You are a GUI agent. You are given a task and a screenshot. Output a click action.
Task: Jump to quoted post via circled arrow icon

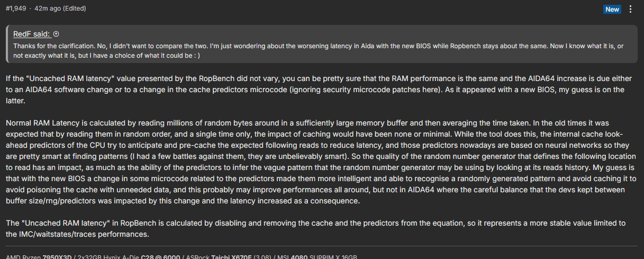coord(56,34)
